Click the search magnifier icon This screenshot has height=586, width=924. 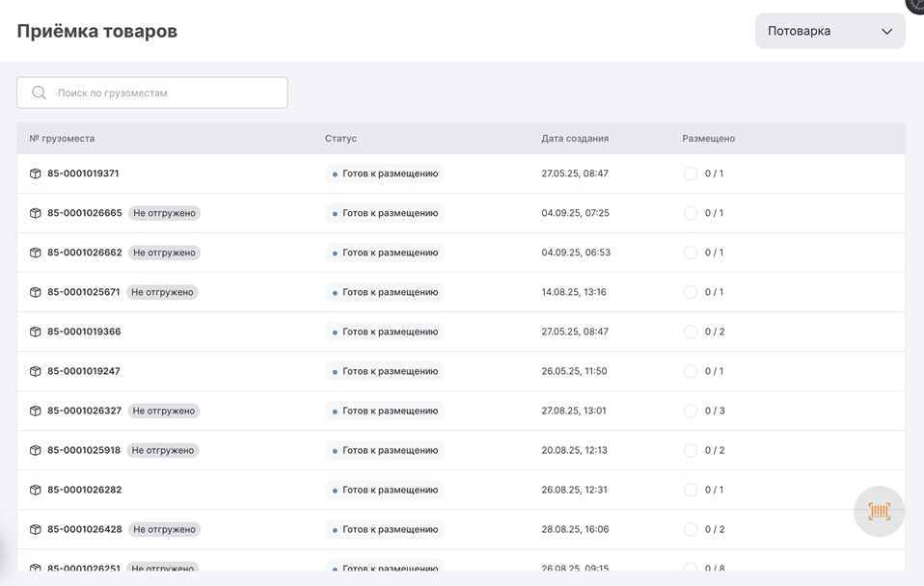click(x=39, y=93)
